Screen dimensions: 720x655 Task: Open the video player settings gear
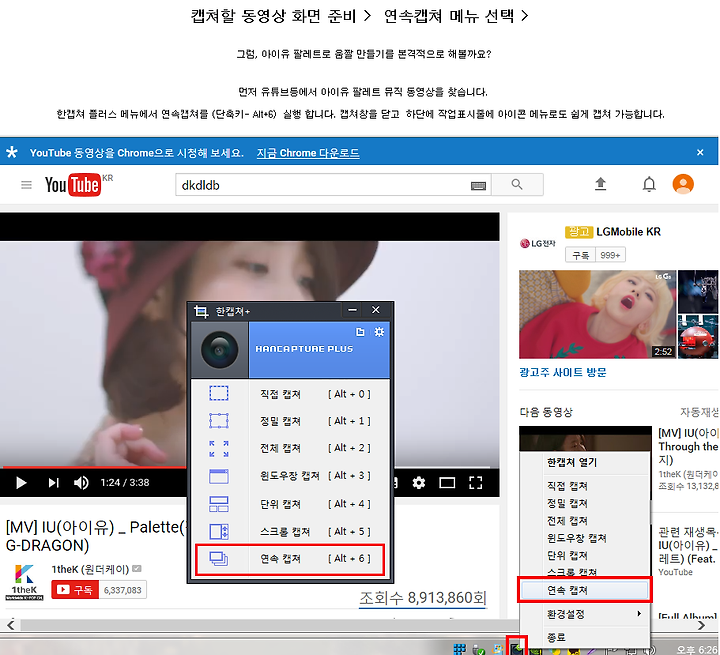(x=418, y=483)
